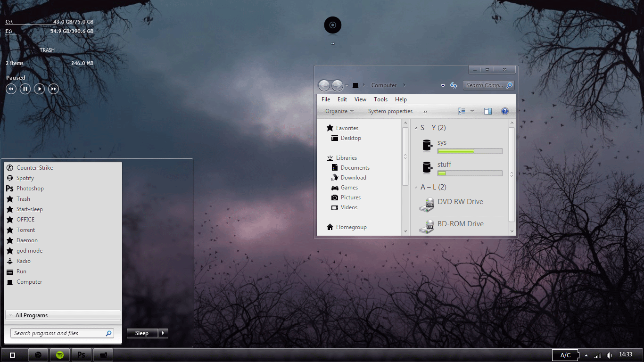Play music with desktop play button
The image size is (644, 362).
click(x=40, y=89)
